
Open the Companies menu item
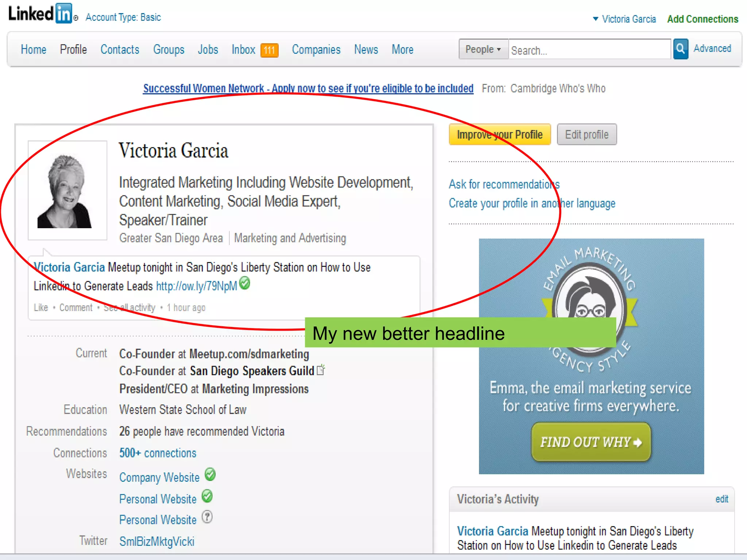pos(316,50)
